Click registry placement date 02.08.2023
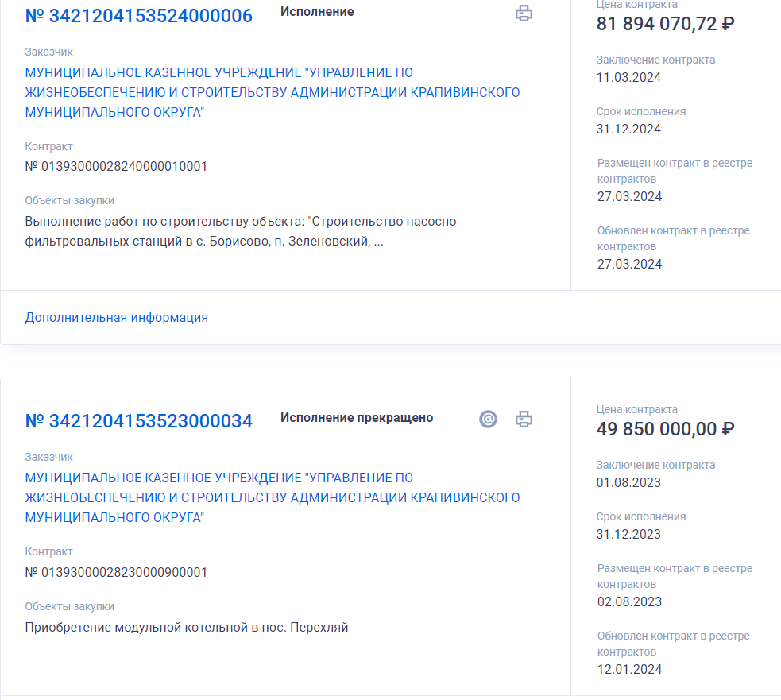 tap(629, 601)
